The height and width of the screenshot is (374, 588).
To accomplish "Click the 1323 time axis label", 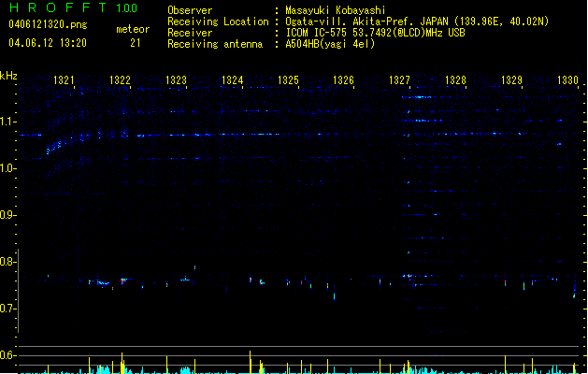I will 176,80.
